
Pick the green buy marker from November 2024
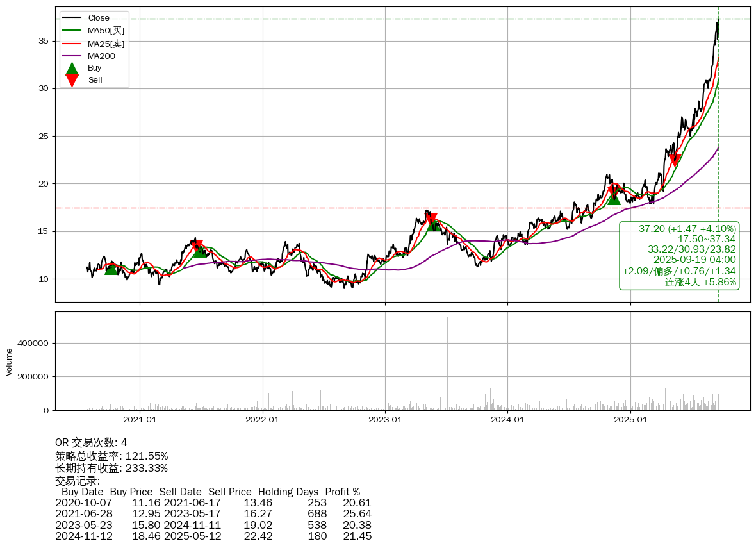pos(614,198)
